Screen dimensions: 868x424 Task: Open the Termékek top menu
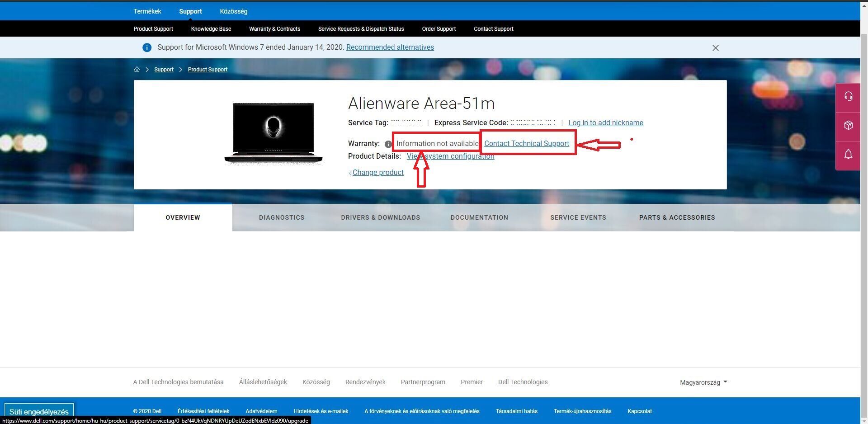point(147,11)
